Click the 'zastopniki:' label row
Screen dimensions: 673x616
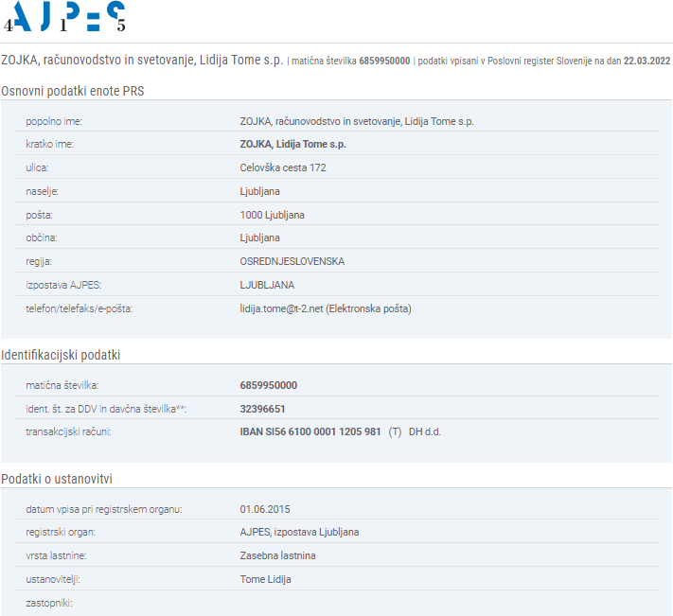49,602
